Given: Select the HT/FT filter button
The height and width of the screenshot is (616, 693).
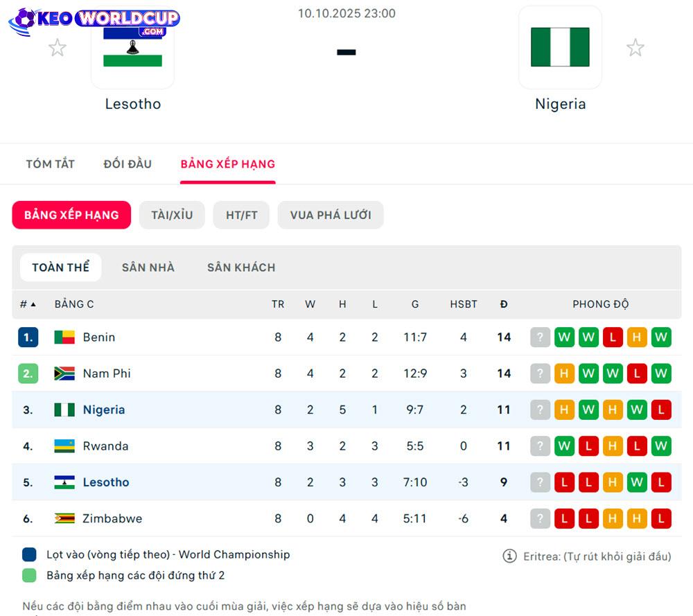Looking at the screenshot, I should (241, 215).
